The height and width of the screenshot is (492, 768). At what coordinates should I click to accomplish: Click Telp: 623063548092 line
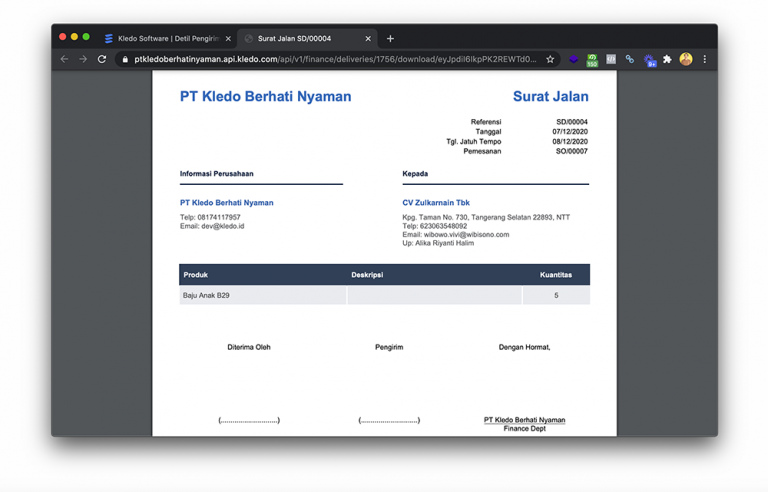point(434,226)
